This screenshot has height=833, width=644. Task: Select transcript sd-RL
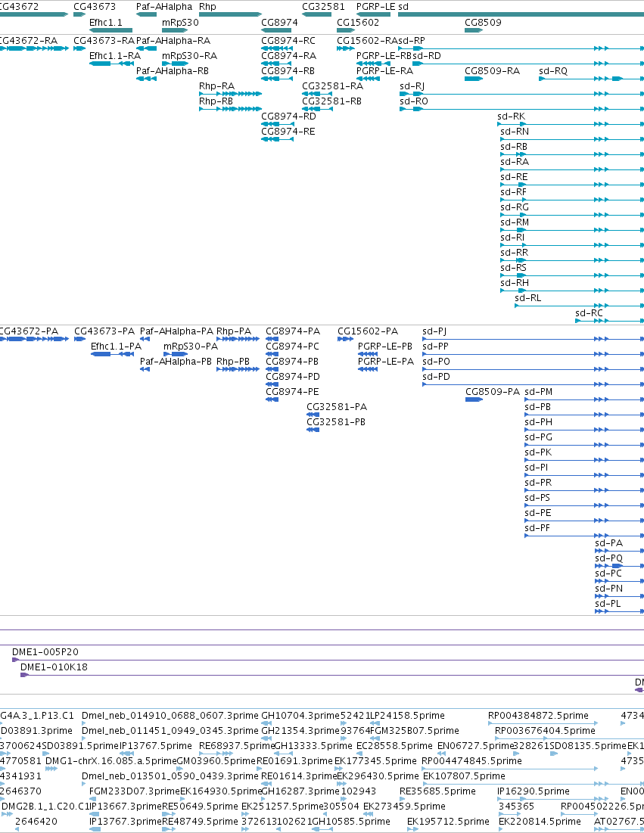(528, 298)
